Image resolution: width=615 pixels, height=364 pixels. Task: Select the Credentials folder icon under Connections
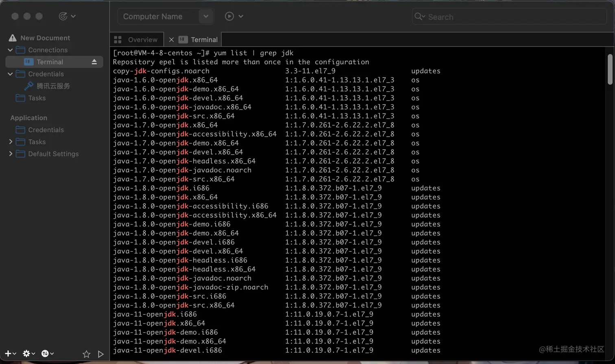[20, 74]
